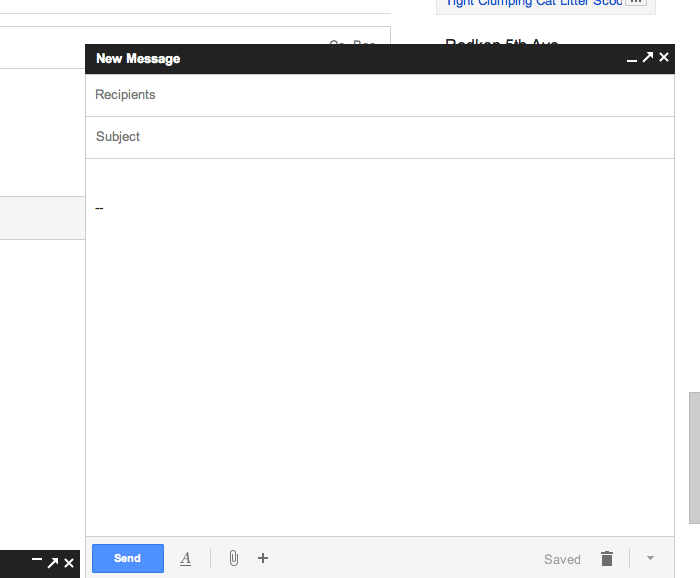700x578 pixels.
Task: Click the ellipsis button beside the cat litter ad
Action: pos(635,3)
